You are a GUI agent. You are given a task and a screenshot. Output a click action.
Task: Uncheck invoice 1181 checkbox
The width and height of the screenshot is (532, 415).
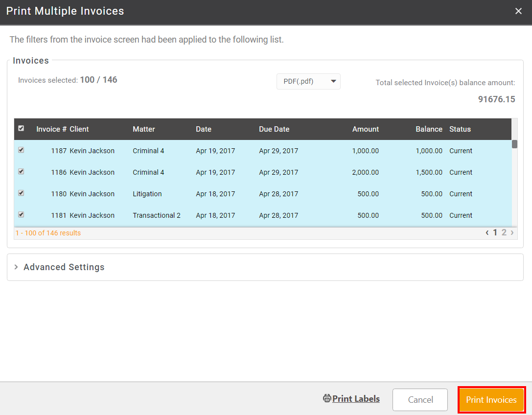pos(21,214)
